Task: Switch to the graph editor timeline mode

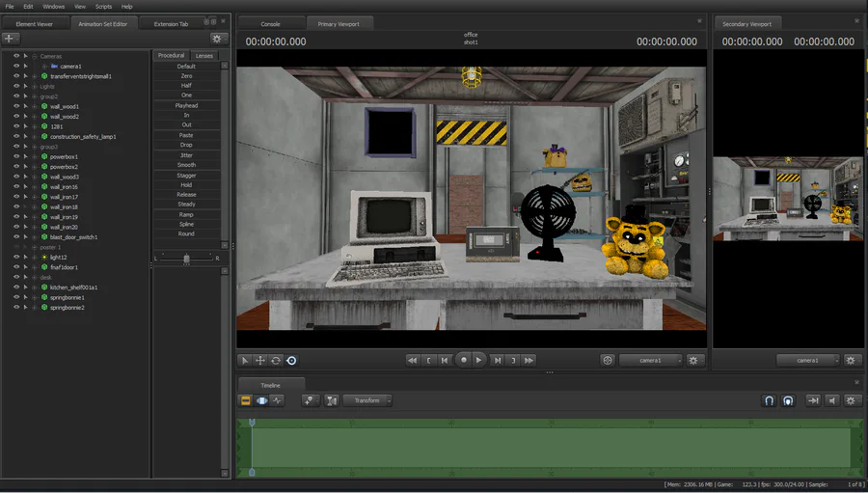Action: coord(278,400)
